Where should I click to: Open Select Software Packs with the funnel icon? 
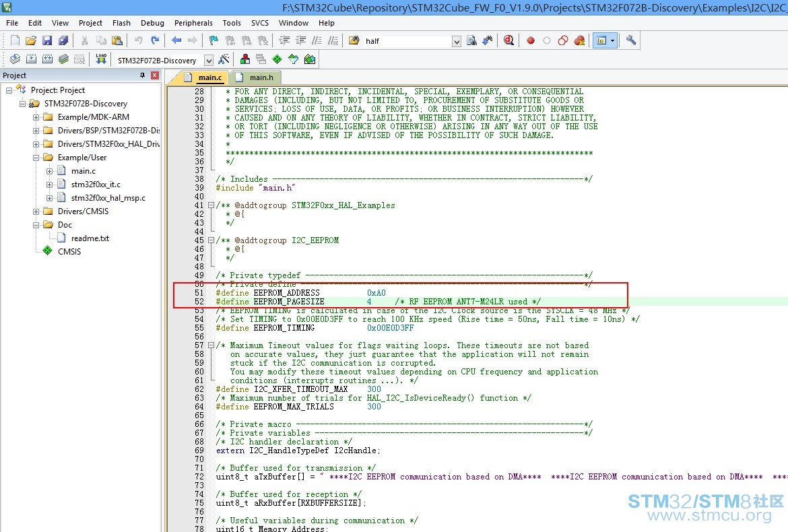pos(293,60)
